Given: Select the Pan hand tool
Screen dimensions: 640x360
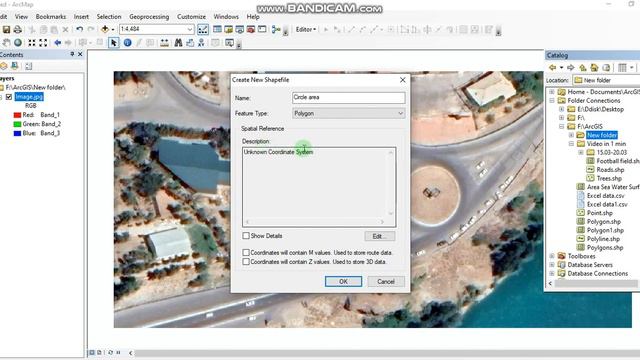Looking at the screenshot, I should coord(7,42).
